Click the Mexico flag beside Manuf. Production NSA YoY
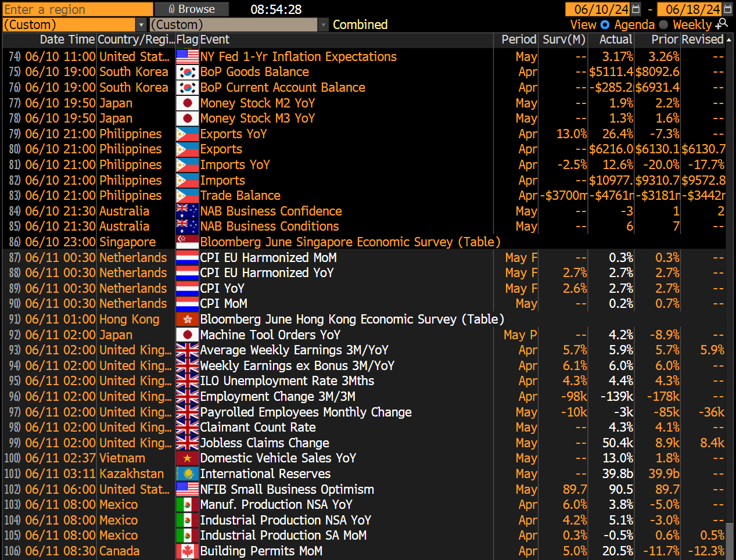Viewport: 736px width, 560px height. tap(187, 505)
